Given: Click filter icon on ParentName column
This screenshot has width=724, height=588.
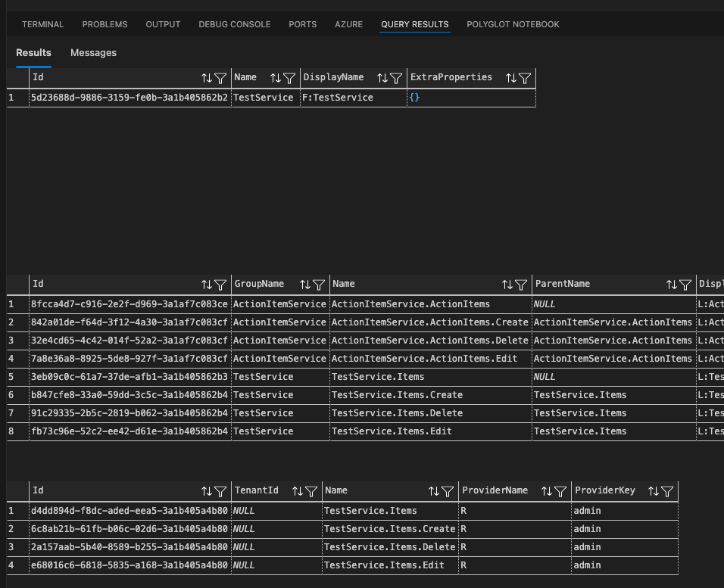Looking at the screenshot, I should [x=685, y=285].
